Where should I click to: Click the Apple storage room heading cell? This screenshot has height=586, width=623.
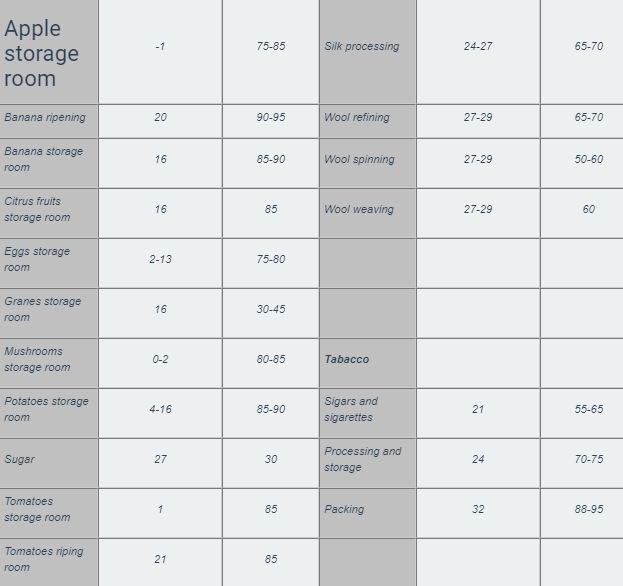48,52
